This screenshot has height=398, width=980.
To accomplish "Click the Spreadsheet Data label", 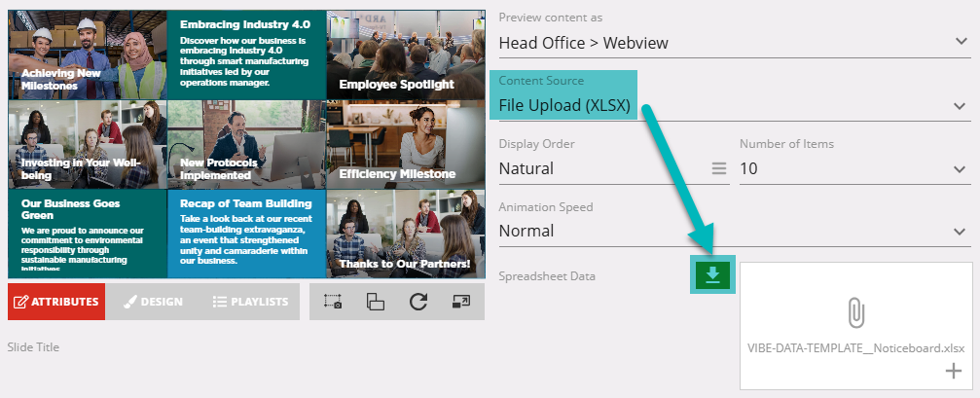I will click(x=547, y=276).
